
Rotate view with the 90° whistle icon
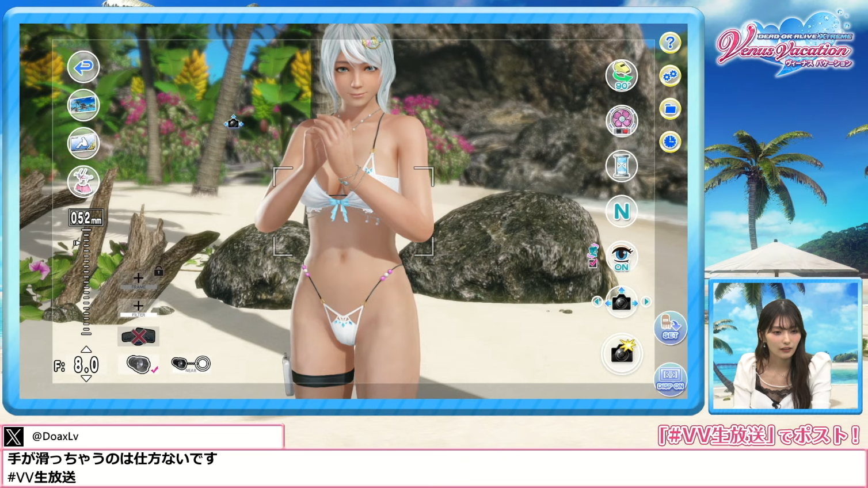622,75
